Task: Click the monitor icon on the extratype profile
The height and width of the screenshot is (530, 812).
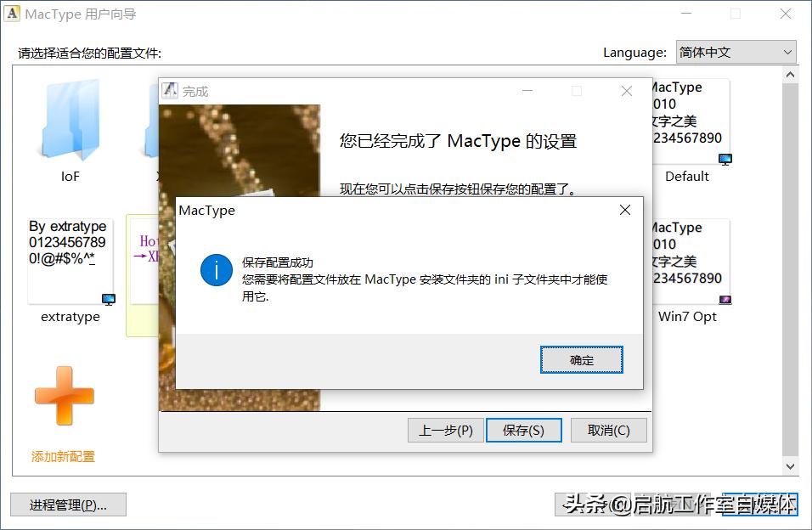Action: [x=107, y=299]
